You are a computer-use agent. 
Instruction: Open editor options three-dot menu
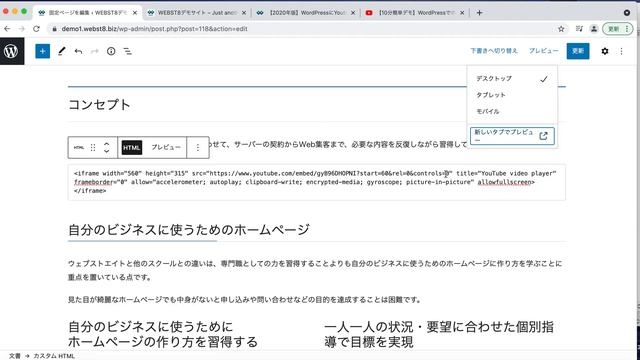[621, 51]
